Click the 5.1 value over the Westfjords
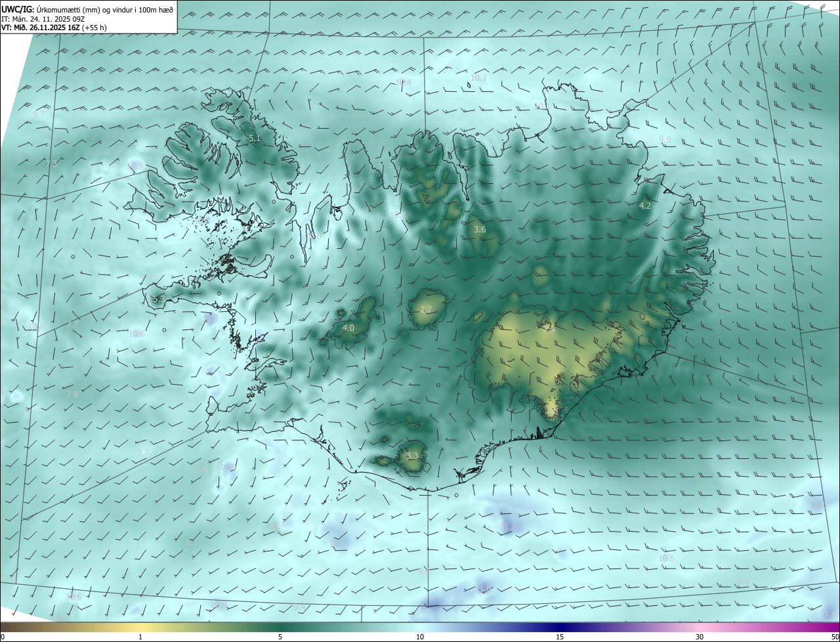Image resolution: width=840 pixels, height=642 pixels. point(255,139)
